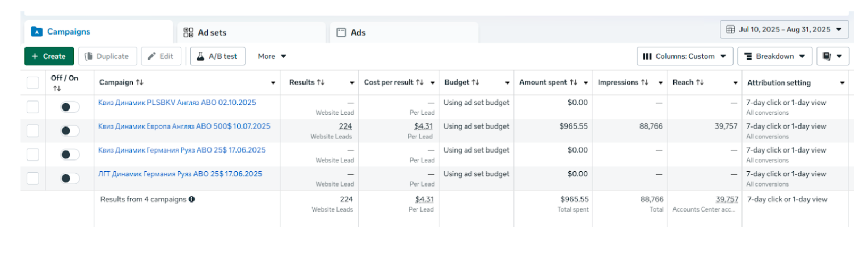
Task: Expand the Breakdown dropdown
Action: 774,56
